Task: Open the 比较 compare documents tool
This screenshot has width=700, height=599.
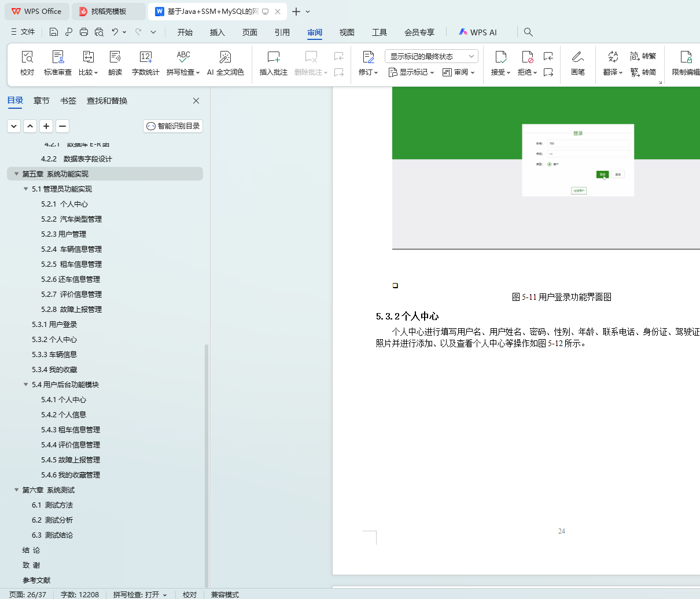Action: tap(88, 63)
